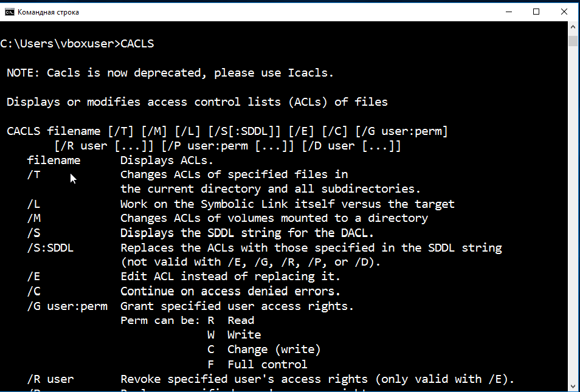Click the filename parameter entry
This screenshot has width=580, height=392.
[54, 160]
